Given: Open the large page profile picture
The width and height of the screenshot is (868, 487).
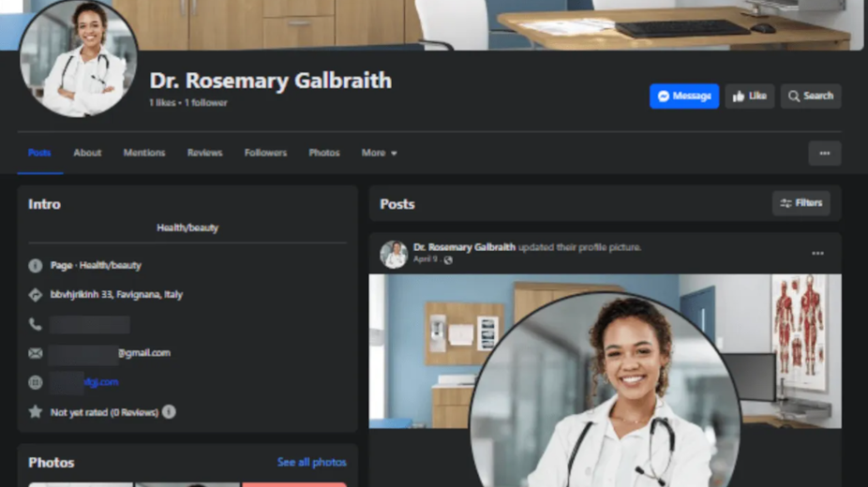Looking at the screenshot, I should click(x=79, y=58).
